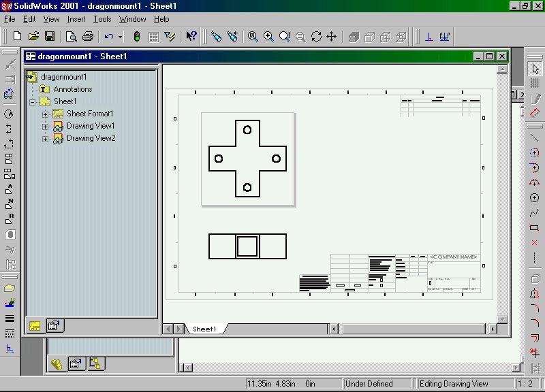Click the Save icon in the toolbar
This screenshot has height=392, width=545.
click(50, 36)
